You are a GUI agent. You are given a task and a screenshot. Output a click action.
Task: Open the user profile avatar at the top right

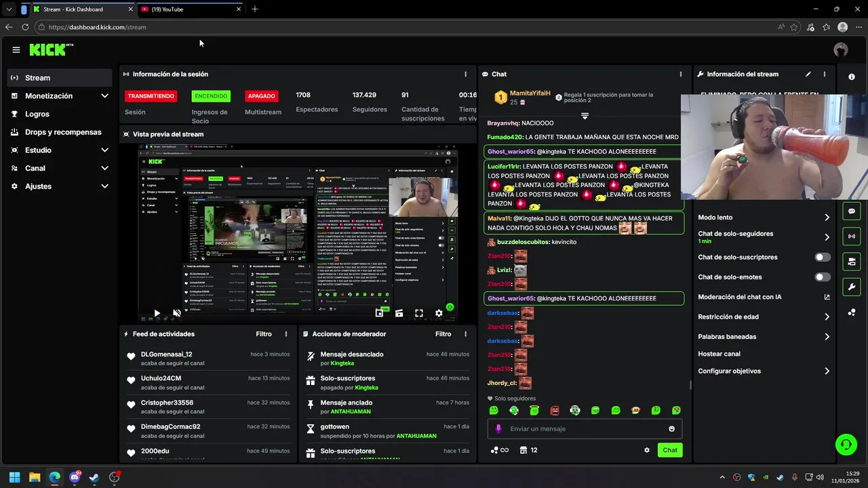pos(841,49)
